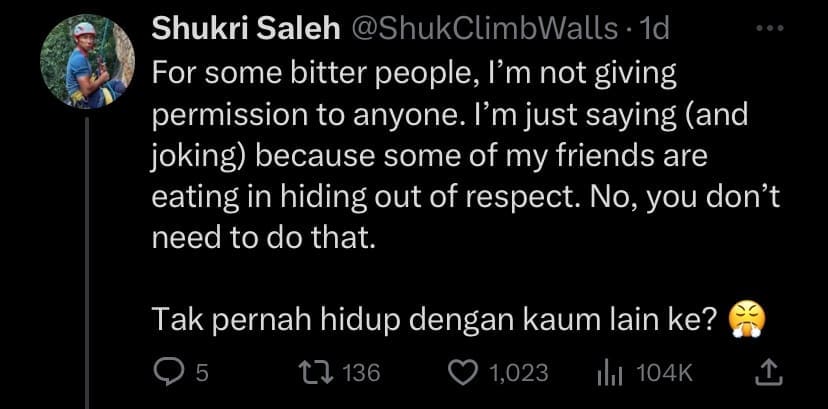The width and height of the screenshot is (828, 409).
Task: Click the angry steaming face emoji
Action: coord(746,321)
